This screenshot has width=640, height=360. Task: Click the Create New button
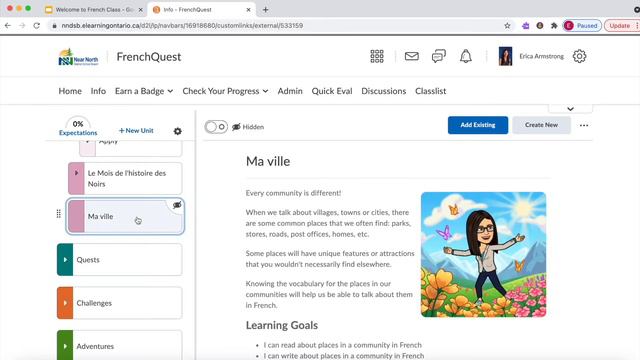tap(541, 125)
